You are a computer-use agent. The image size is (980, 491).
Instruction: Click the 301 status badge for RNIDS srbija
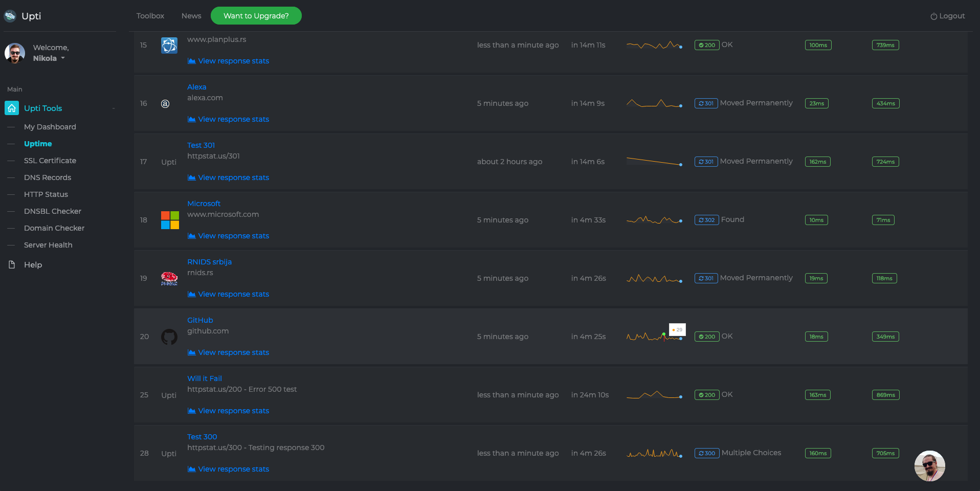(706, 278)
